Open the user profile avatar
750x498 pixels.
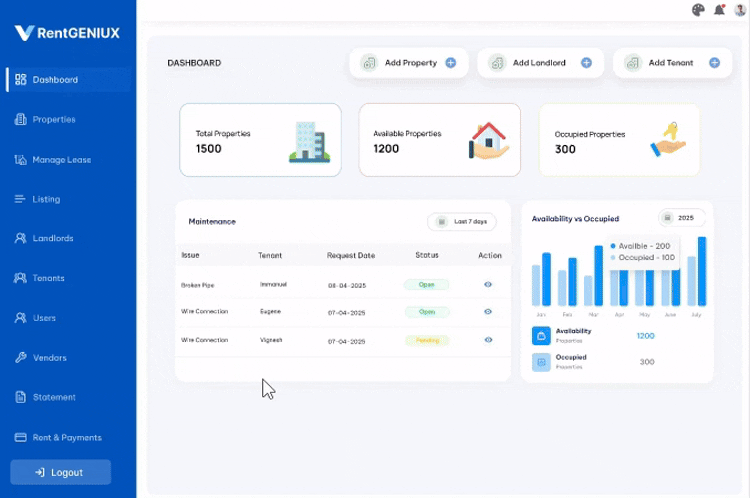[739, 10]
